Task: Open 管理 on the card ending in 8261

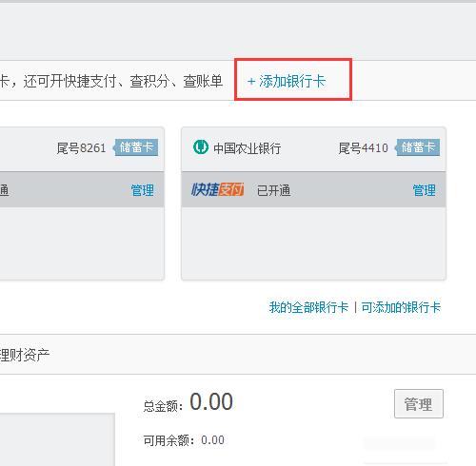Action: [143, 190]
